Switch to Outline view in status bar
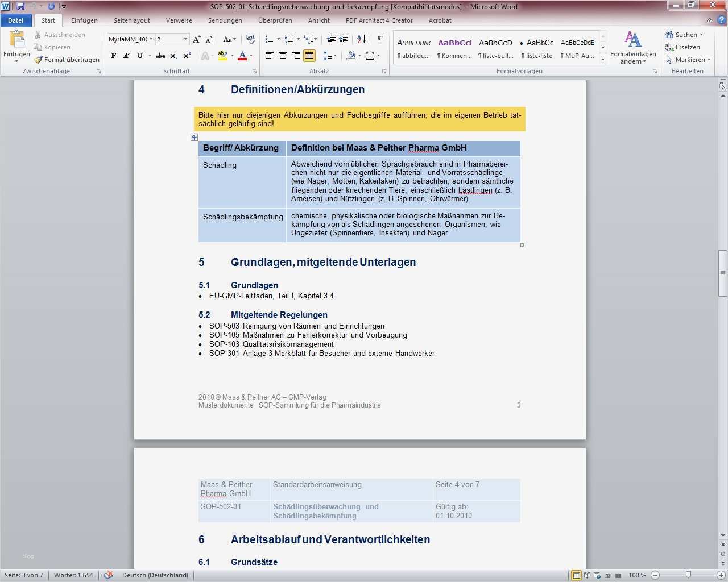The width and height of the screenshot is (728, 582). (x=607, y=575)
